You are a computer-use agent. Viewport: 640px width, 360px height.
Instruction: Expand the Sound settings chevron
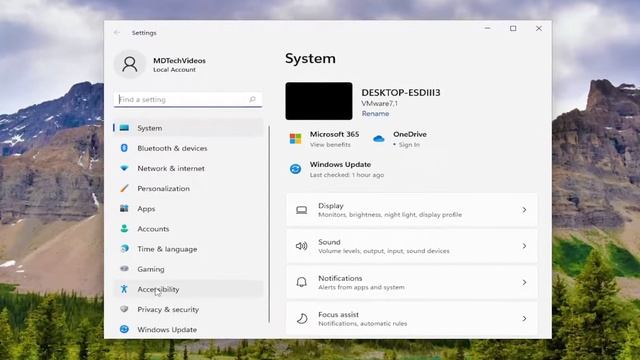524,246
